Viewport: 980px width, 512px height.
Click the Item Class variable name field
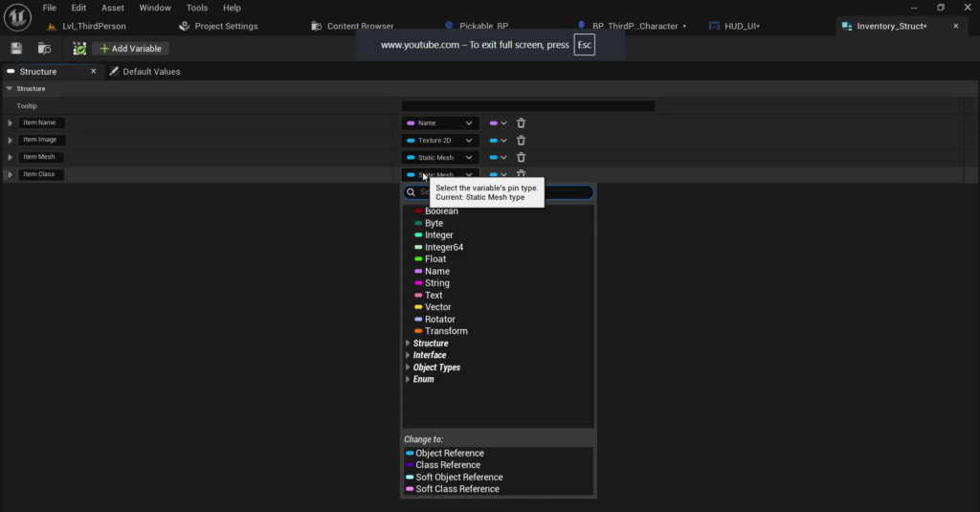coord(41,174)
